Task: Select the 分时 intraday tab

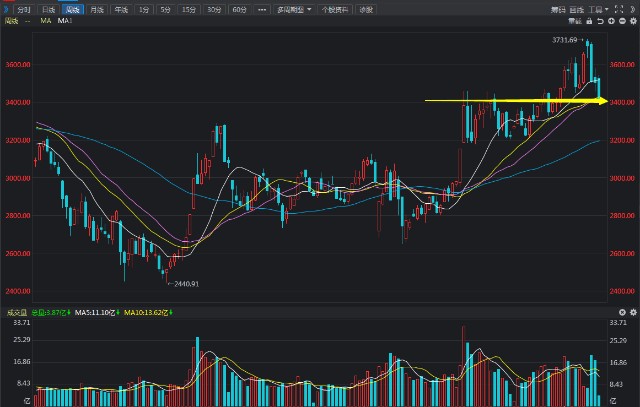Action: coord(24,9)
